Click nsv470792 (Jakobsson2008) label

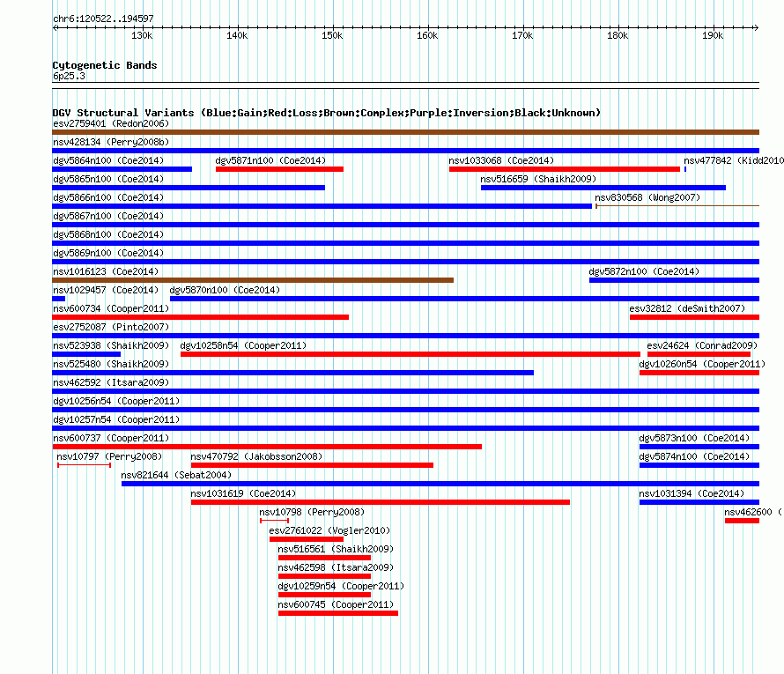click(256, 456)
